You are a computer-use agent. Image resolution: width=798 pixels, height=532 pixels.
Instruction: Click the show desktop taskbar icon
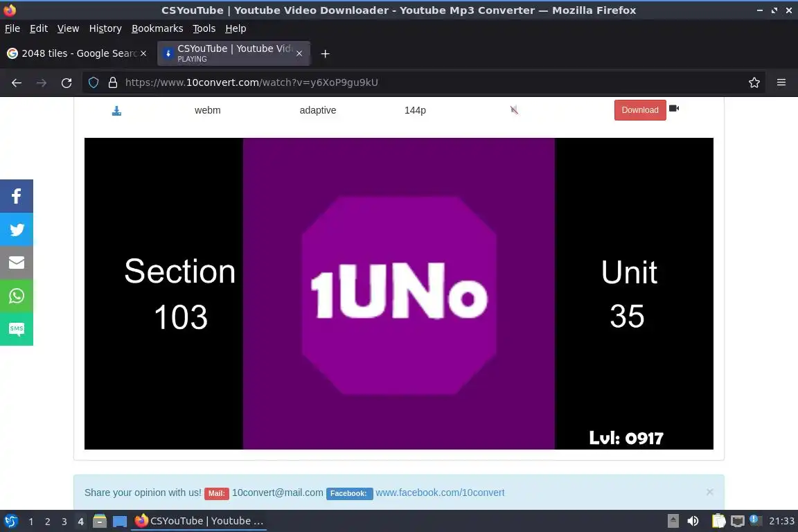pyautogui.click(x=120, y=521)
